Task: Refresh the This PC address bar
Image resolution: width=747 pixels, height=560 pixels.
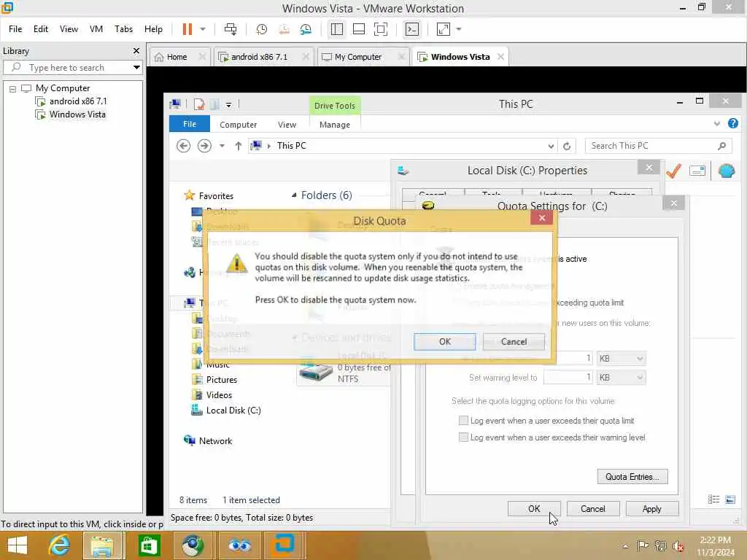Action: point(566,146)
